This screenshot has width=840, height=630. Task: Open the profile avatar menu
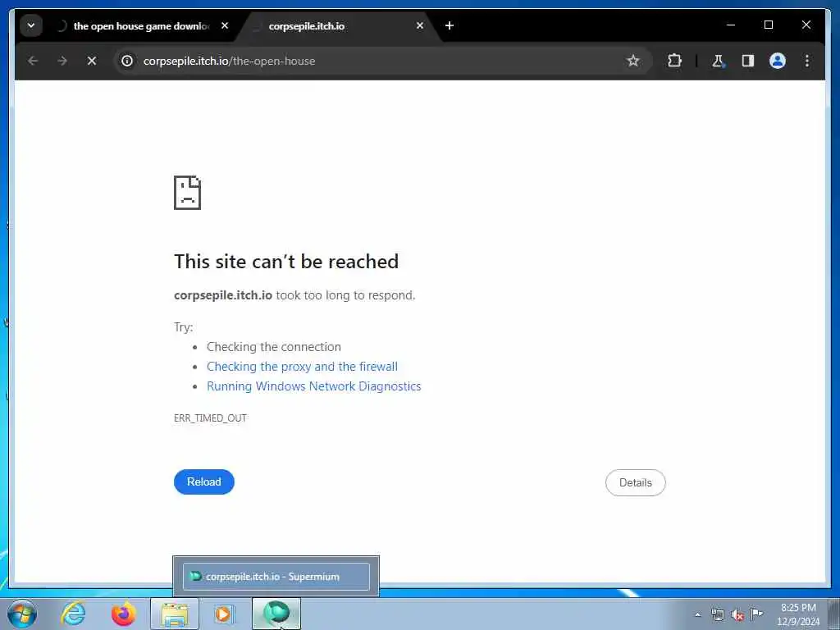(x=778, y=61)
